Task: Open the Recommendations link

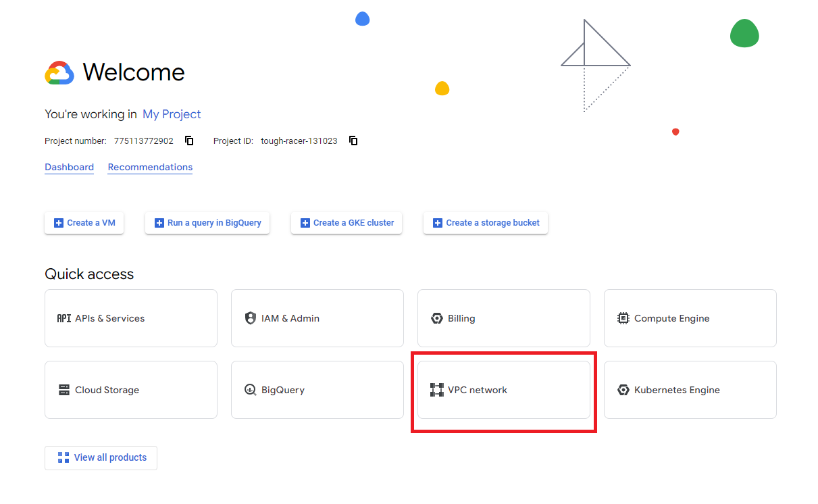Action: pyautogui.click(x=150, y=167)
